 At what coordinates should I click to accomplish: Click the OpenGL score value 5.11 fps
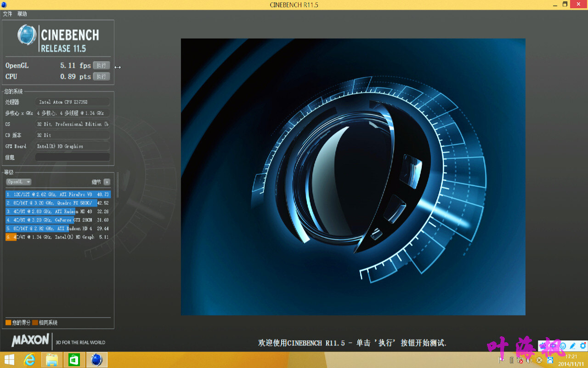(x=75, y=66)
